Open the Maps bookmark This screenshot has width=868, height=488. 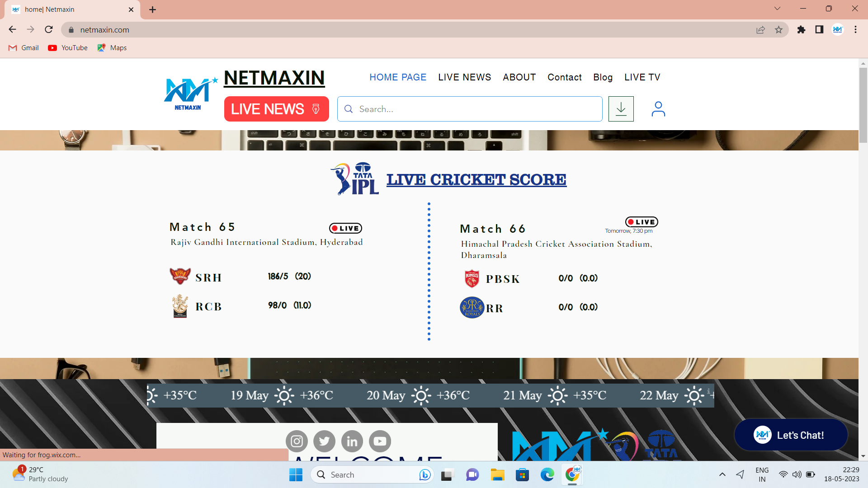112,48
